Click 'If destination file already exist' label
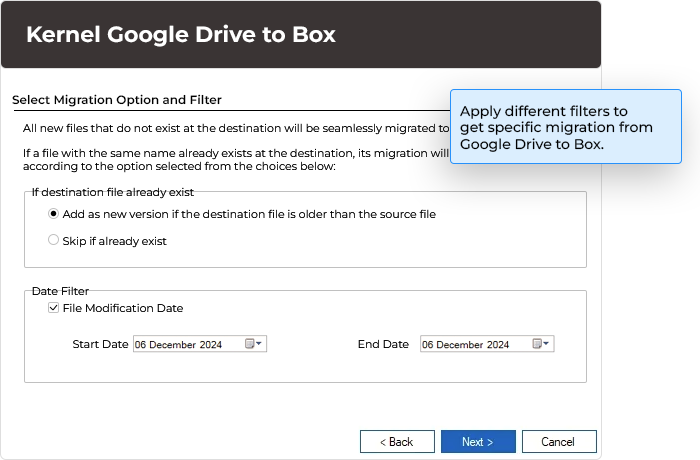Image resolution: width=700 pixels, height=460 pixels. tap(113, 192)
